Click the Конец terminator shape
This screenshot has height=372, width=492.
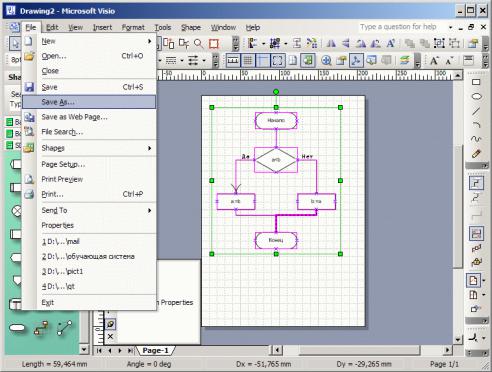(276, 240)
